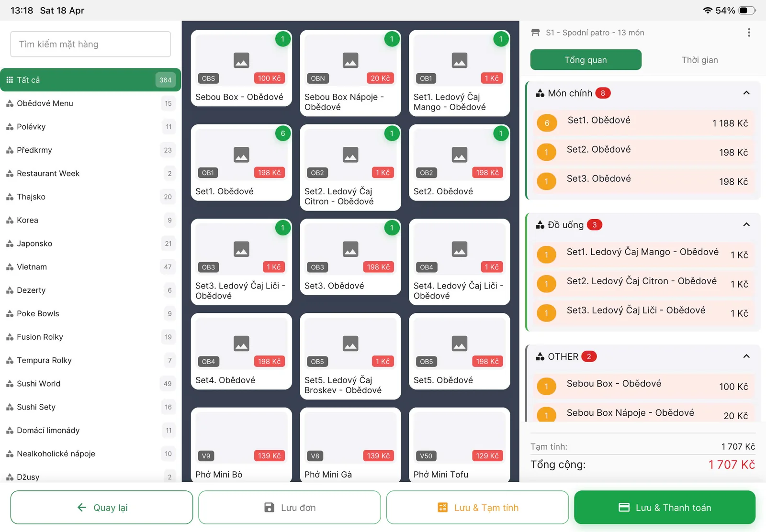Click Quay lại to go back
The width and height of the screenshot is (766, 532).
point(101,508)
